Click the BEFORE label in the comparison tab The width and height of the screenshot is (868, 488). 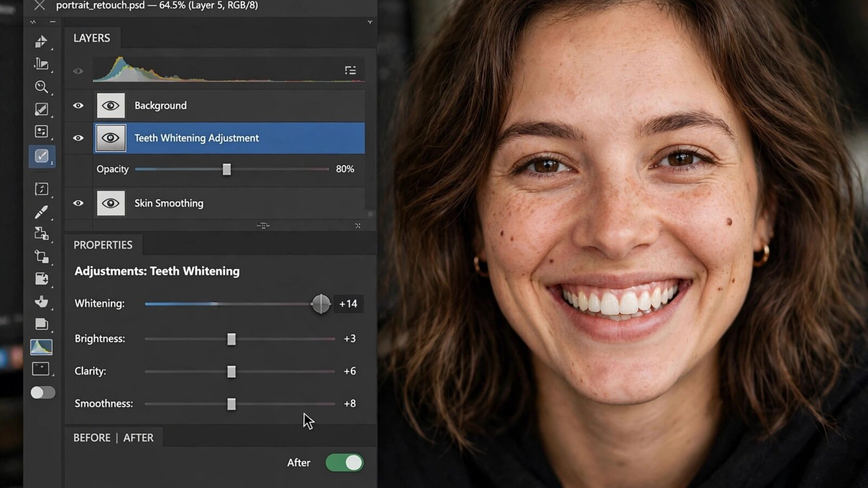click(92, 438)
